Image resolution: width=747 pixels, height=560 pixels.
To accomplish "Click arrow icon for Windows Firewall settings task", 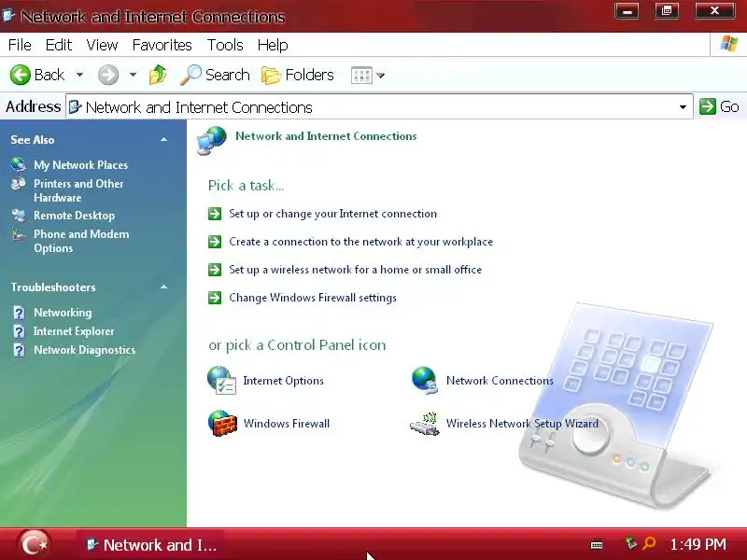I will [x=215, y=298].
